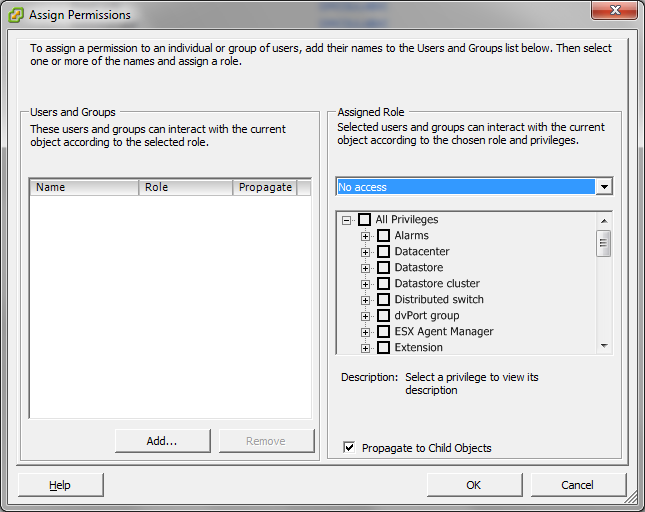Select the ESX Agent Manager label

(444, 332)
